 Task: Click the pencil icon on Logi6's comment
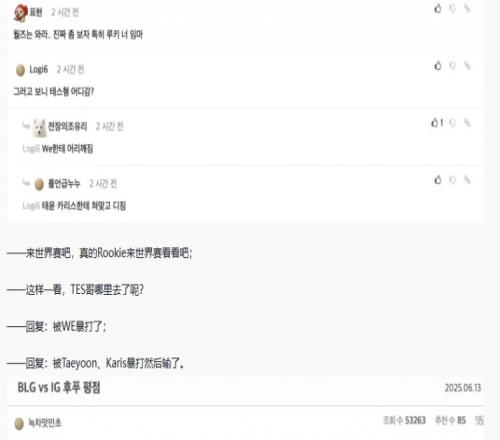(x=467, y=66)
